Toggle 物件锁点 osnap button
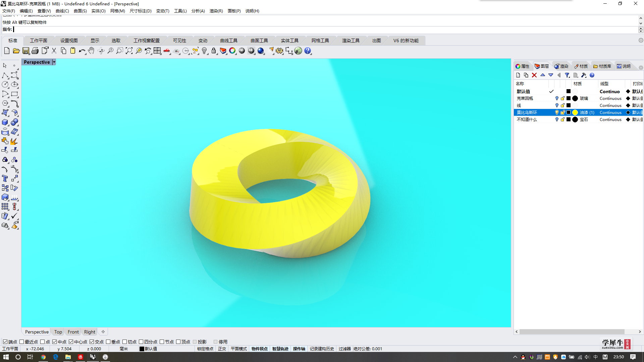The height and width of the screenshot is (362, 644). (260, 349)
